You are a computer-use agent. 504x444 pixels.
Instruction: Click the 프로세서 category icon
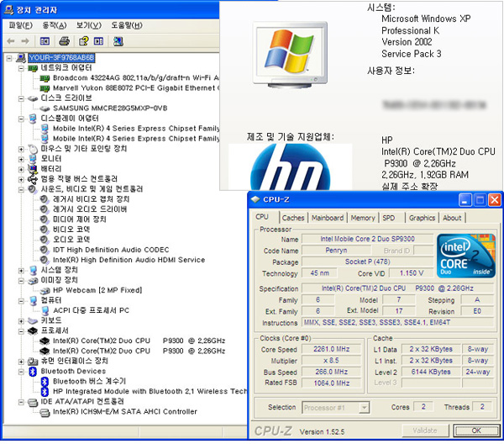(x=33, y=330)
